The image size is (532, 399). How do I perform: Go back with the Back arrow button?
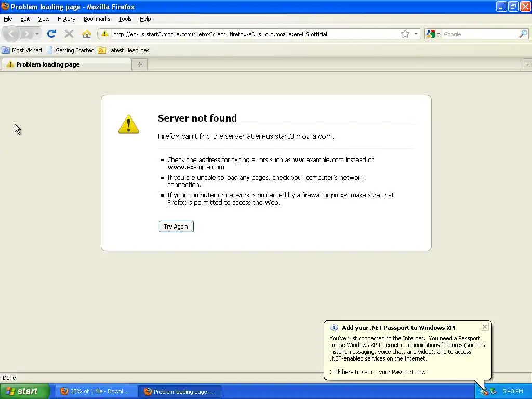11,34
